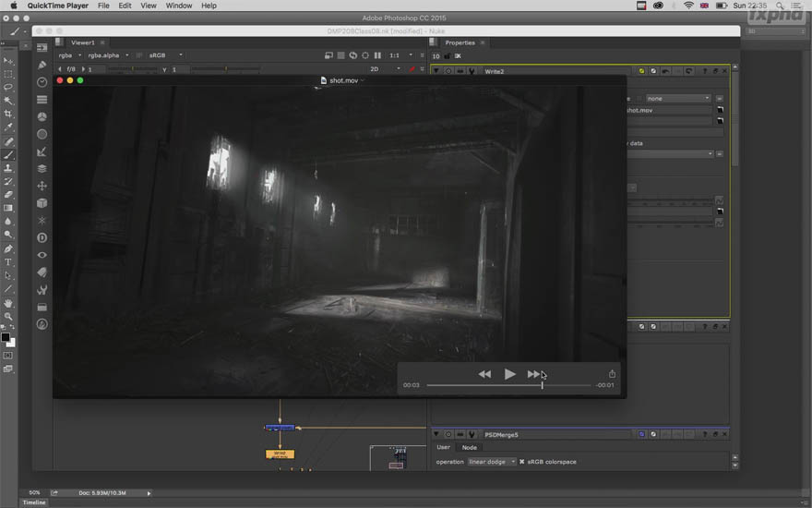Select the Clone Stamp tool in Photoshop
Image resolution: width=812 pixels, height=508 pixels.
[8, 168]
